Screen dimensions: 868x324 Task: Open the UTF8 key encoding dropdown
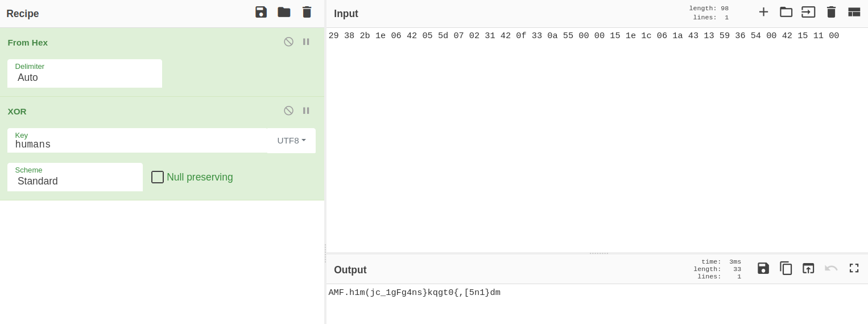point(291,141)
